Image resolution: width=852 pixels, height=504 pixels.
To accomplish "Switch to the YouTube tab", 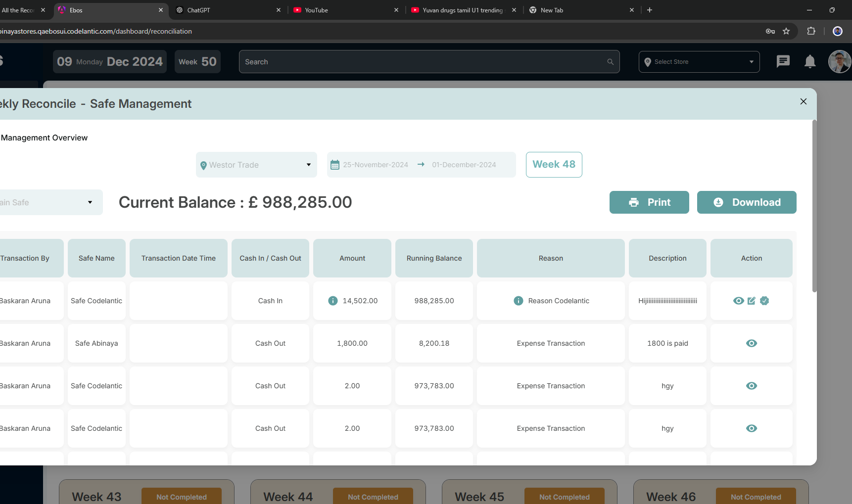I will point(346,10).
